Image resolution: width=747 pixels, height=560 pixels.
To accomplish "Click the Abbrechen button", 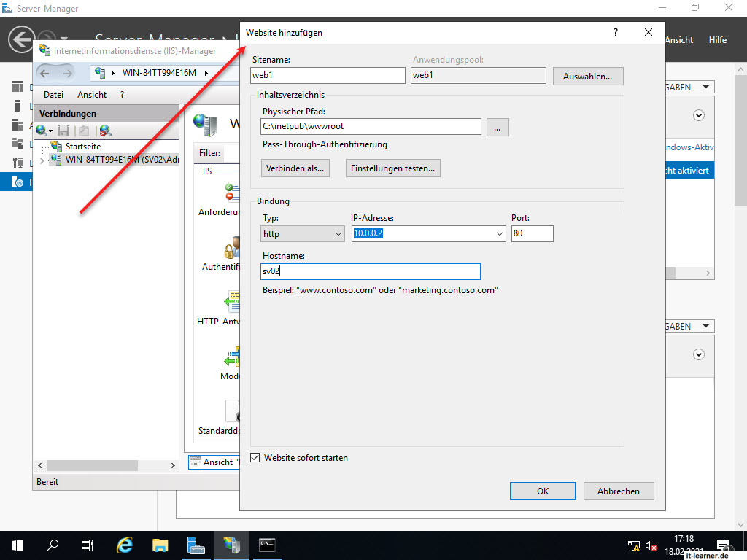I will tap(619, 491).
